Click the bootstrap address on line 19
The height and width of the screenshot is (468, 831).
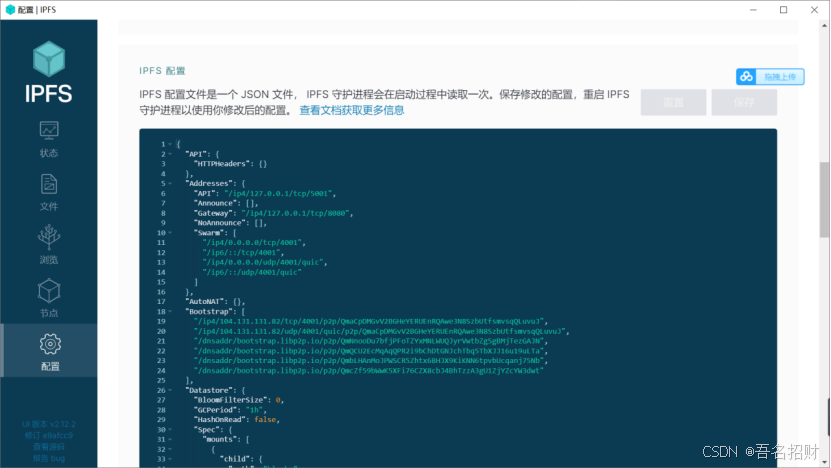[370, 321]
